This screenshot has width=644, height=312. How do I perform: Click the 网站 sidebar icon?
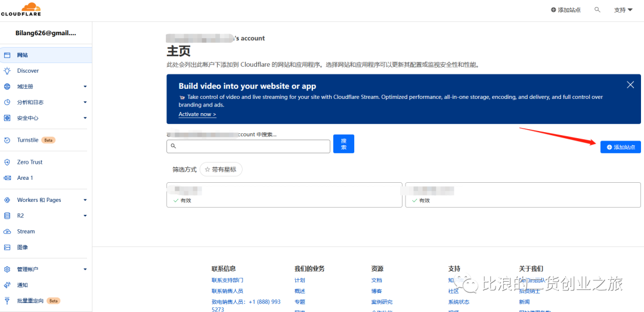[7, 55]
